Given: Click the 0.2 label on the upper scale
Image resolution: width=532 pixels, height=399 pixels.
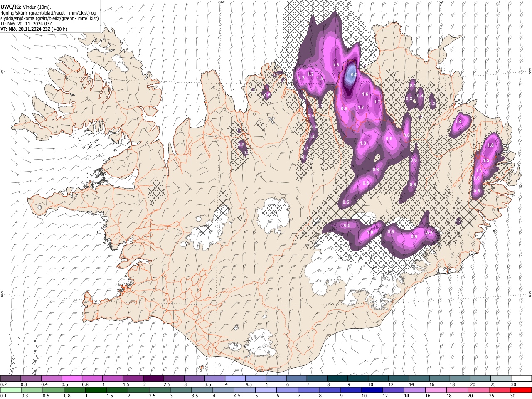Looking at the screenshot, I should [4, 384].
